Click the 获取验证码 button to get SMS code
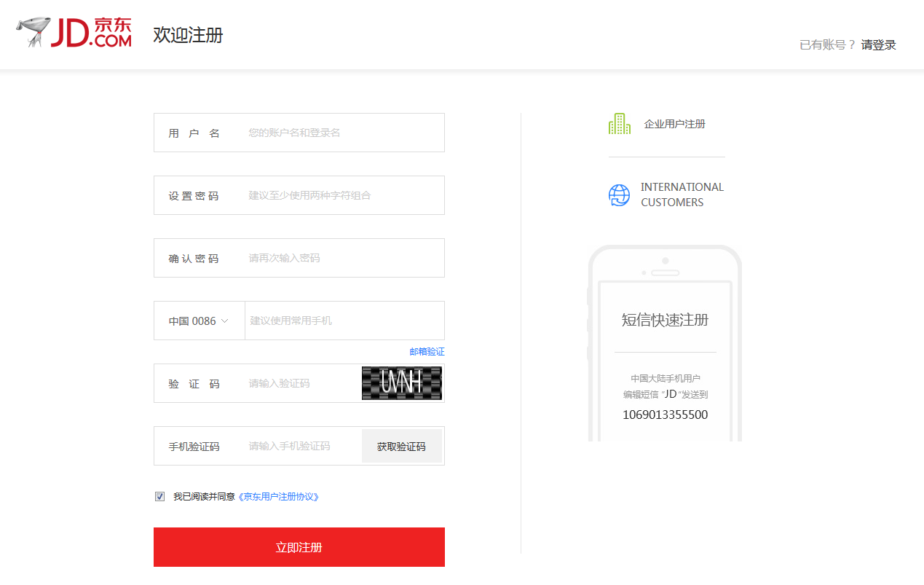This screenshot has height=585, width=924. [401, 446]
